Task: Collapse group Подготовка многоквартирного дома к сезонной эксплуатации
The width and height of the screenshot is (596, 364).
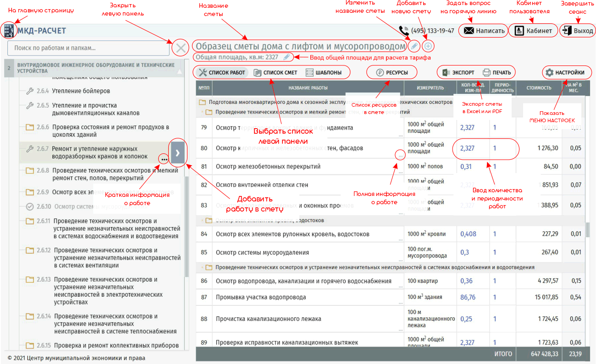Action: tap(203, 102)
